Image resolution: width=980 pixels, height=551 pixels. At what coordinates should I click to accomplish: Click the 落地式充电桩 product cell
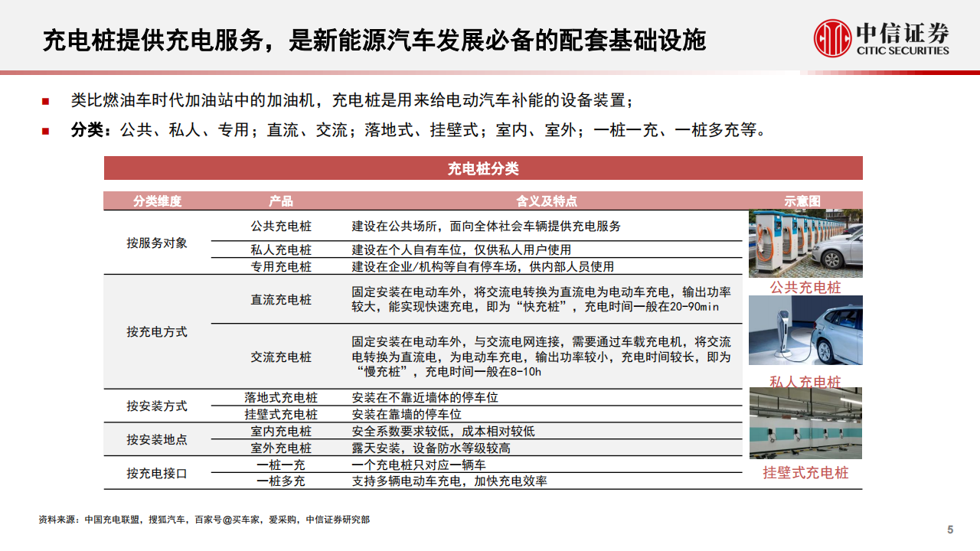point(281,398)
